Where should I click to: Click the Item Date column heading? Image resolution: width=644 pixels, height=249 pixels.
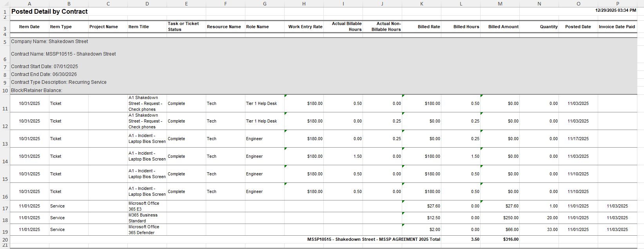(29, 27)
